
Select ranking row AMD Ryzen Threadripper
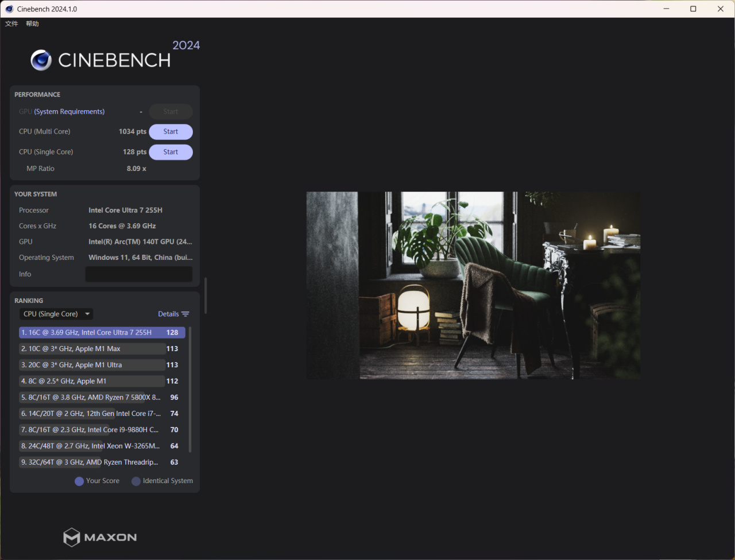[102, 462]
